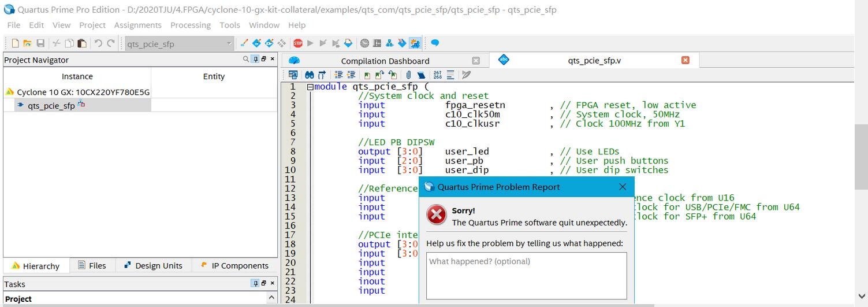Click the Copy icon in main toolbar
The image size is (868, 307).
pos(69,43)
